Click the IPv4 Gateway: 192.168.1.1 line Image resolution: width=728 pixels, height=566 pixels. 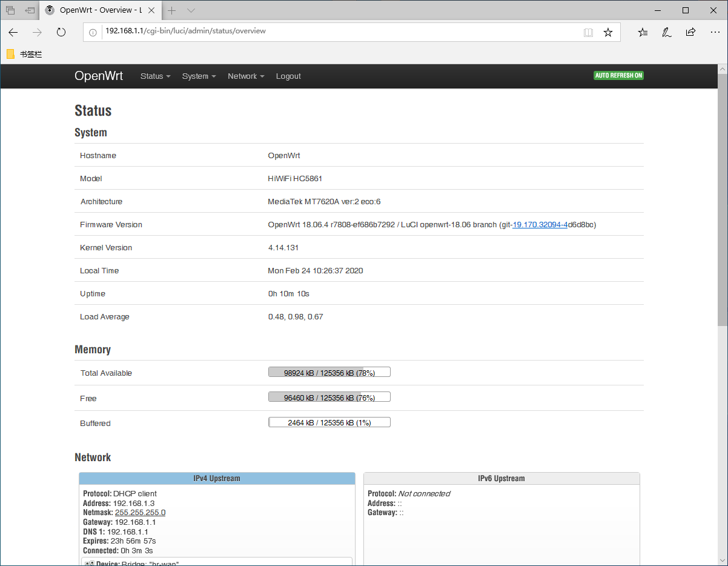pos(119,522)
